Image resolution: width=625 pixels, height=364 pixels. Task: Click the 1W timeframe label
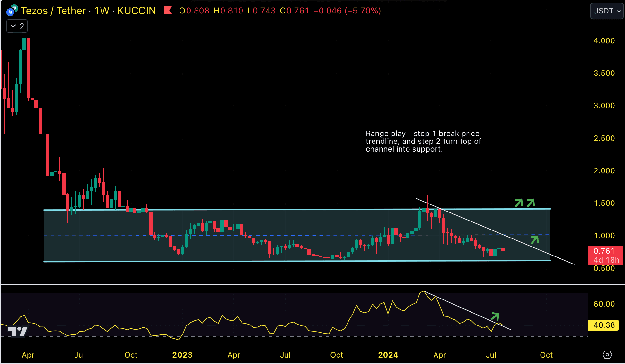click(x=102, y=11)
